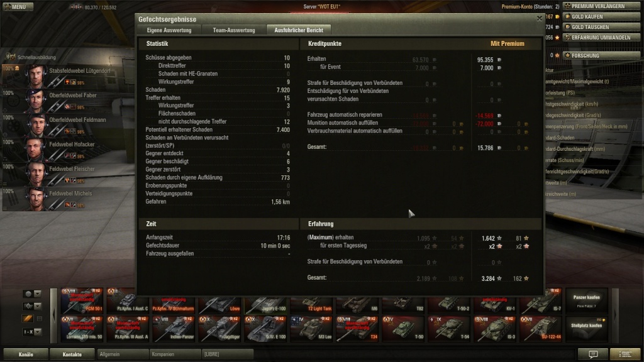Screen dimensions: 644x362
Task: Click Stellplatz kaufen slot
Action: [x=587, y=328]
